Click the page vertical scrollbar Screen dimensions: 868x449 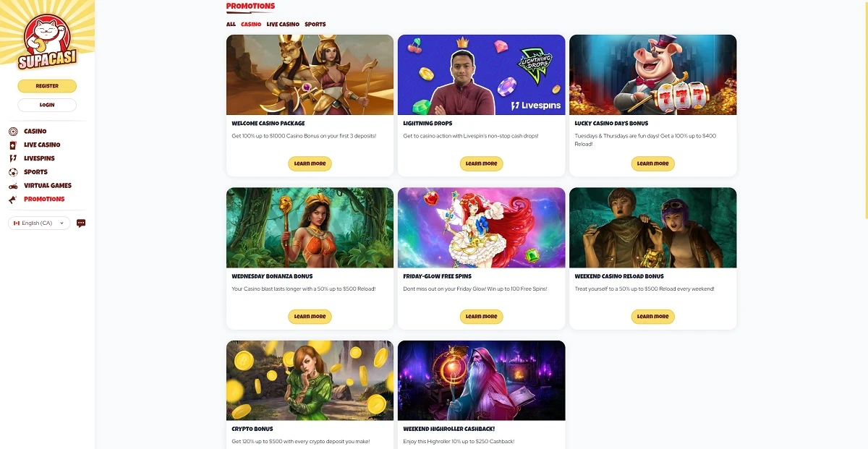[866, 108]
